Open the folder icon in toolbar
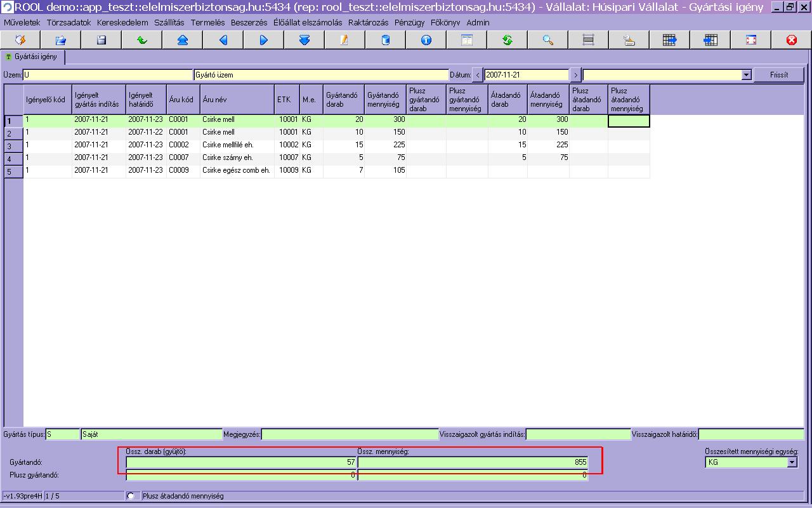This screenshot has width=812, height=508. 61,40
